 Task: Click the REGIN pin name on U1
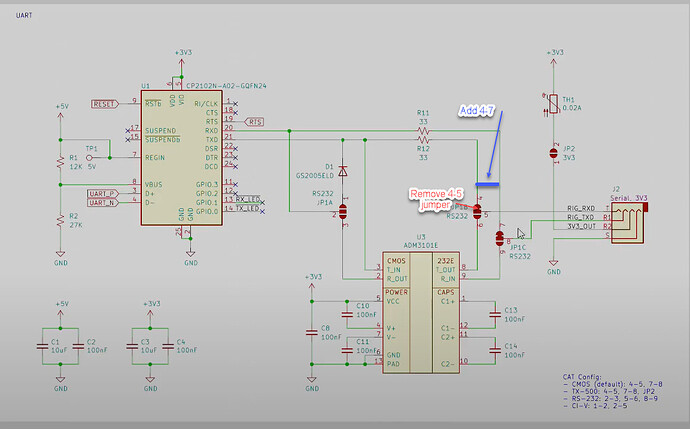(155, 158)
